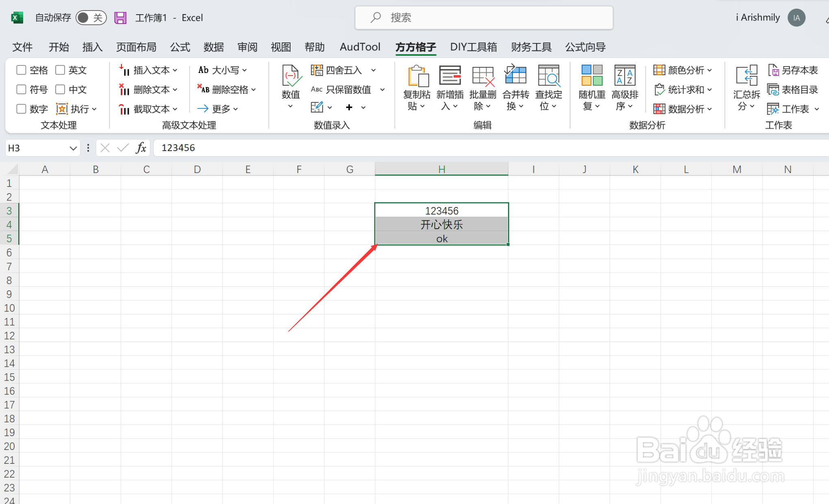Open the 批量删除 batch delete tool
829x504 pixels.
tap(483, 76)
